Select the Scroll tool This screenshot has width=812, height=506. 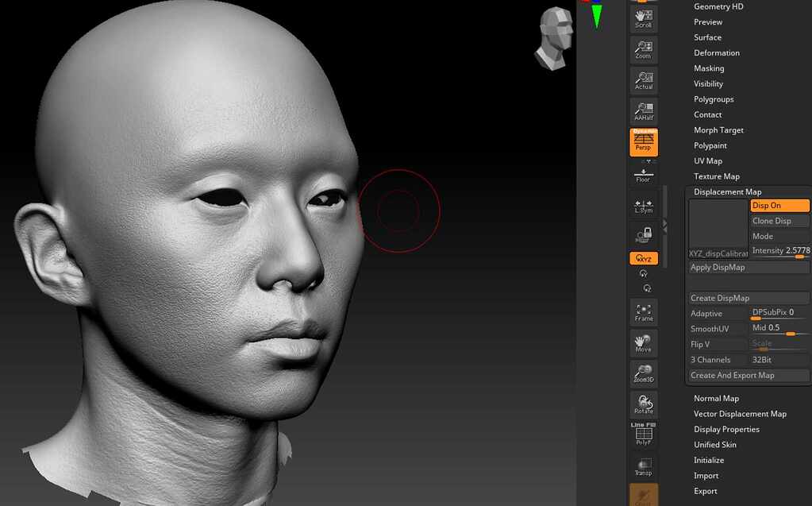(x=643, y=17)
